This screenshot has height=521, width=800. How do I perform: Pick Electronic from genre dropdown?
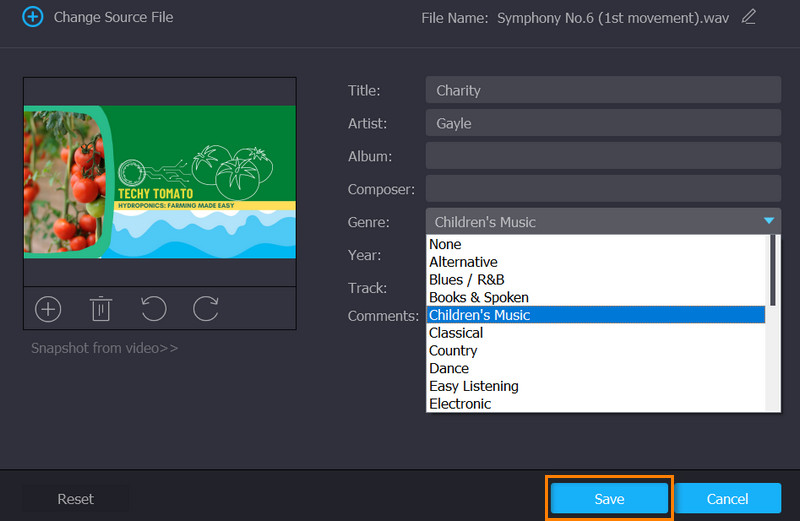pyautogui.click(x=460, y=404)
